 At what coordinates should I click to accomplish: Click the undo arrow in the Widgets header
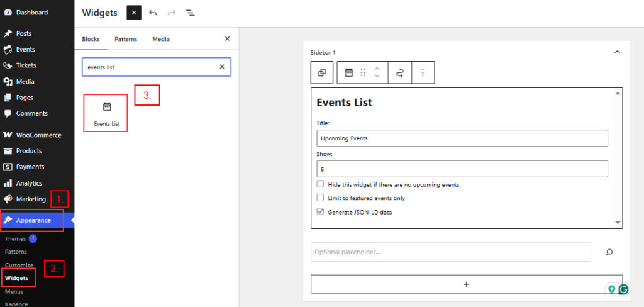[153, 13]
